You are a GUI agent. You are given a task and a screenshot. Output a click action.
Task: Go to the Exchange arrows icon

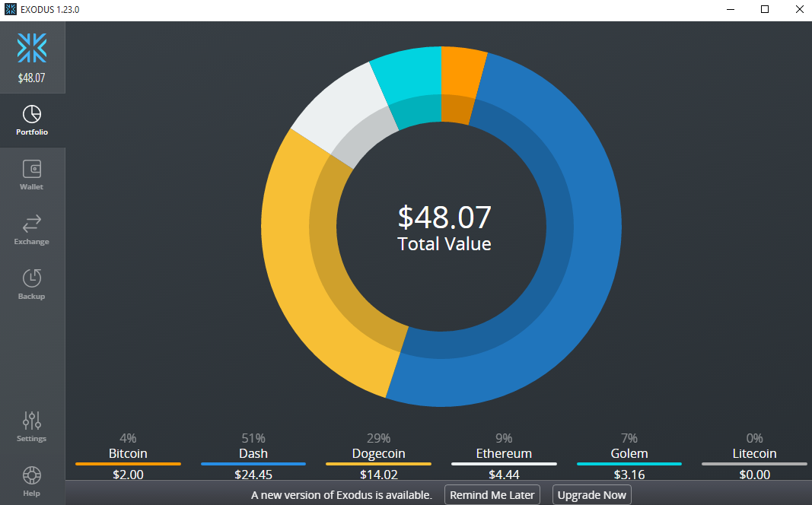pos(32,224)
